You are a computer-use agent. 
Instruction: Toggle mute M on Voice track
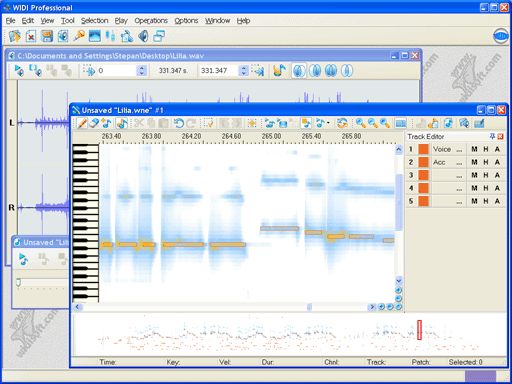(x=474, y=149)
